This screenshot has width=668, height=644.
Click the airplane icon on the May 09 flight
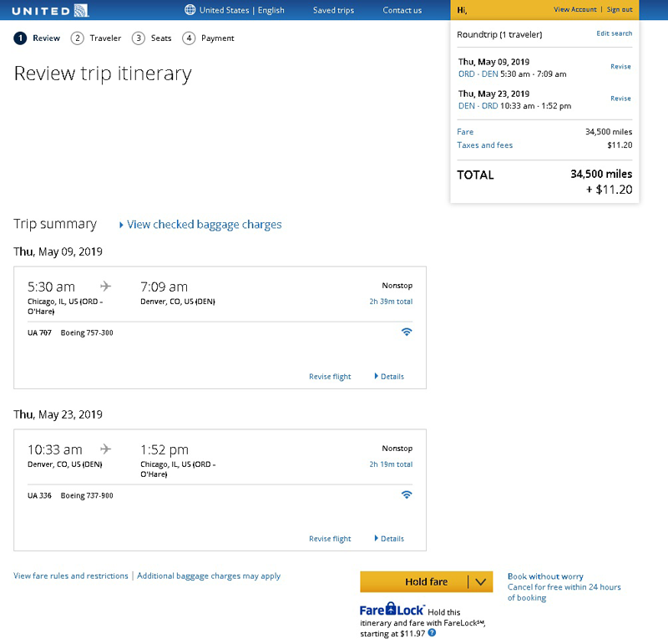coord(106,286)
